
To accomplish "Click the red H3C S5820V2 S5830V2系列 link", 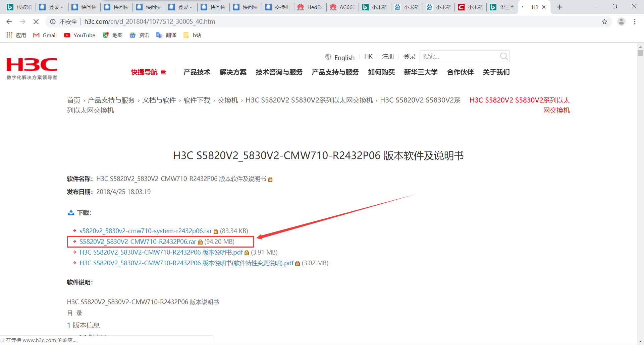I will click(x=520, y=105).
